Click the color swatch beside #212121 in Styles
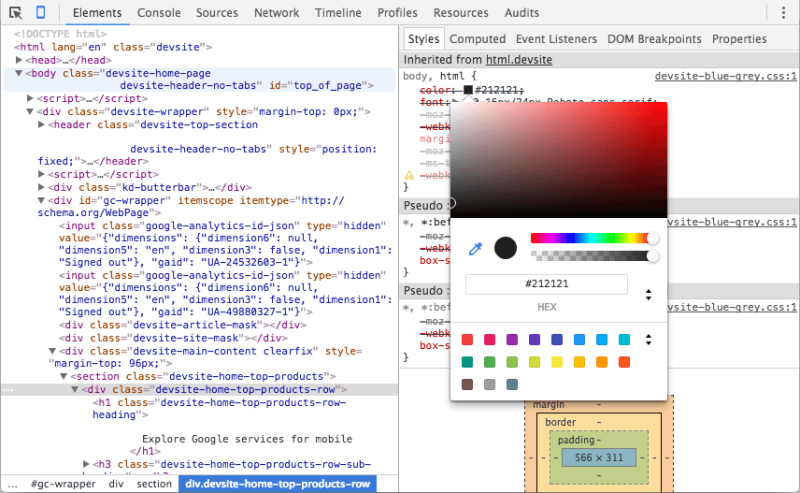 [x=467, y=90]
